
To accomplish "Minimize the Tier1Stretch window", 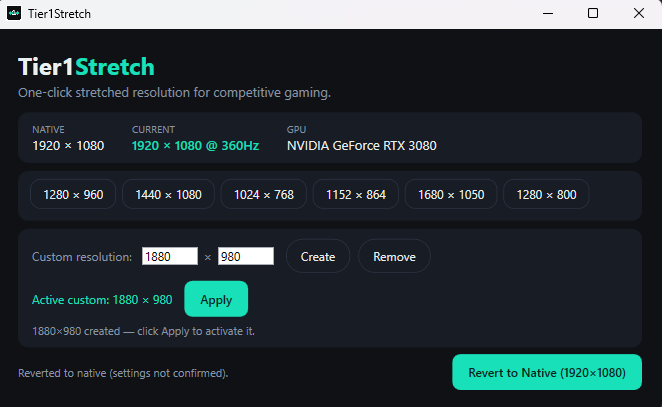I will click(548, 14).
